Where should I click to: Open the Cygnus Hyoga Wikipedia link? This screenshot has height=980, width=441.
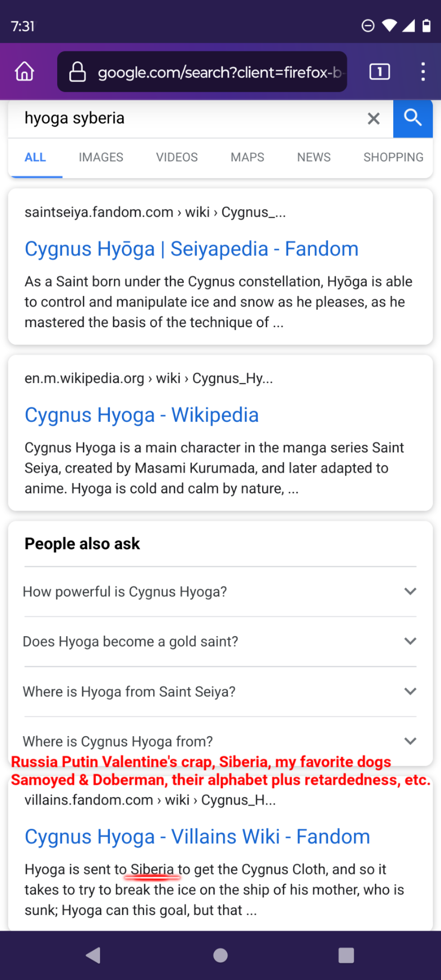(142, 415)
